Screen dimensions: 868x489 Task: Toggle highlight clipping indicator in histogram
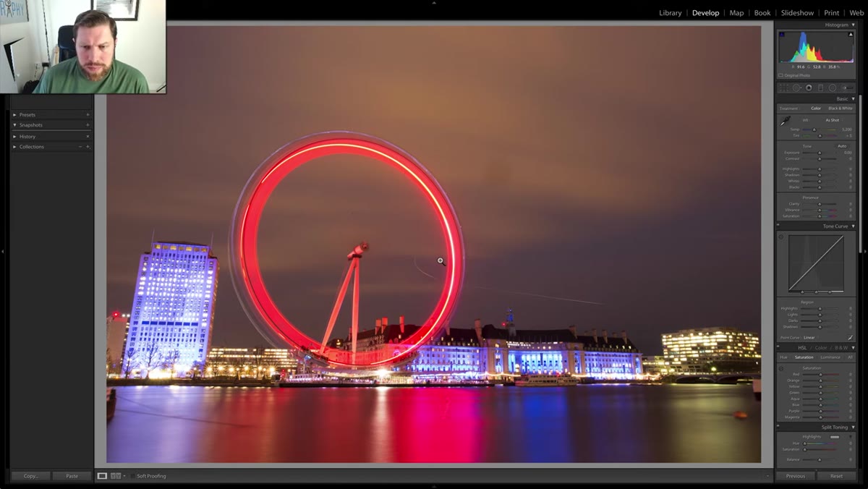[851, 34]
